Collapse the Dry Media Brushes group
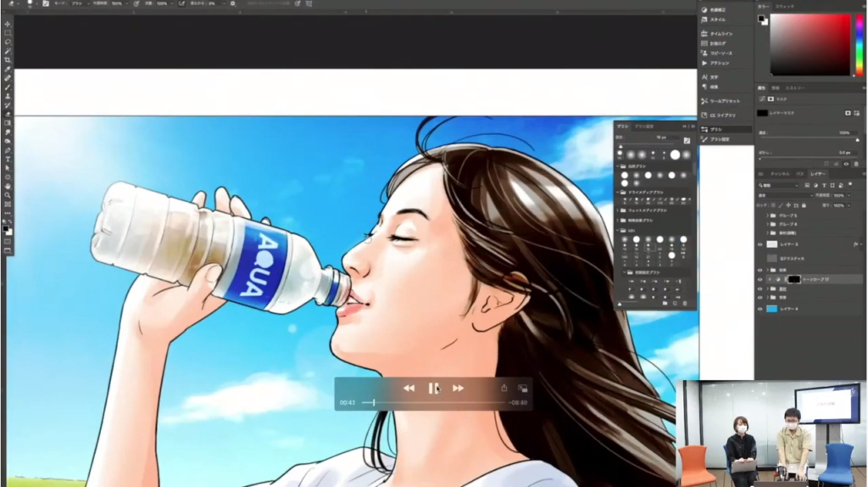 (618, 193)
